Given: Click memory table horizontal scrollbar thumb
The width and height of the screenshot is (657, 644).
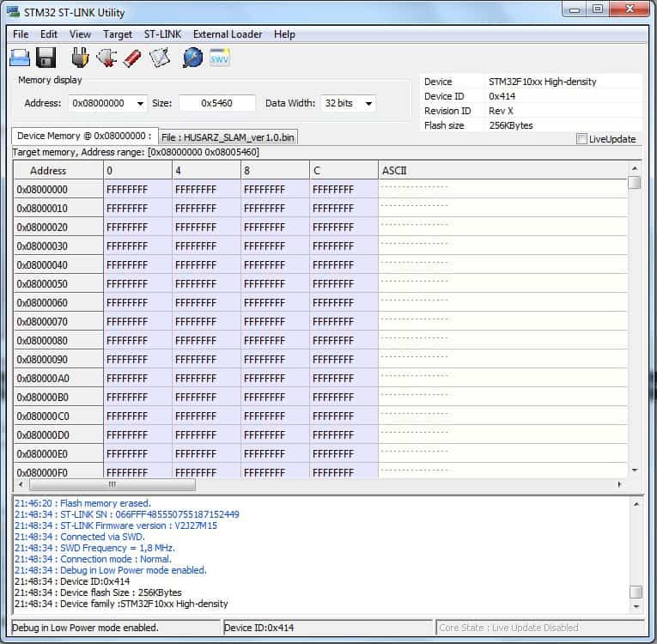Looking at the screenshot, I should pos(113,484).
